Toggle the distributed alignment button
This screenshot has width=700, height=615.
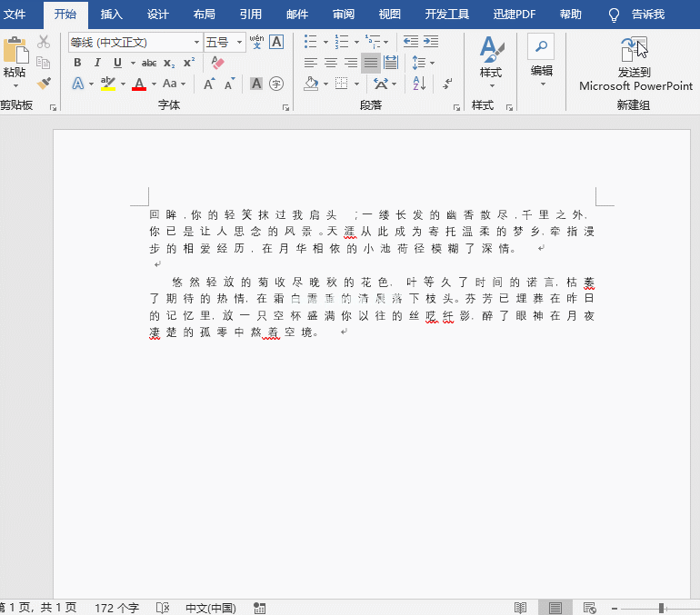point(391,63)
